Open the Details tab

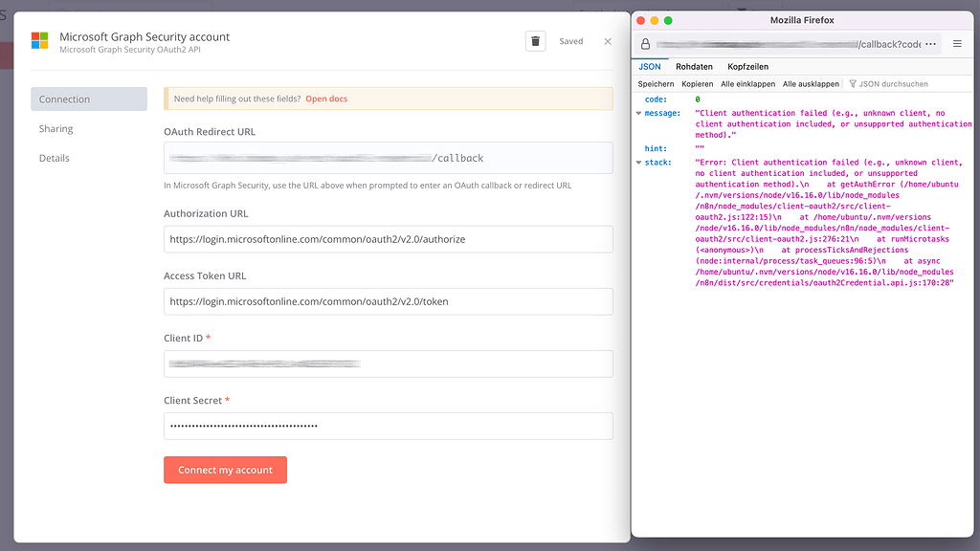[x=54, y=158]
